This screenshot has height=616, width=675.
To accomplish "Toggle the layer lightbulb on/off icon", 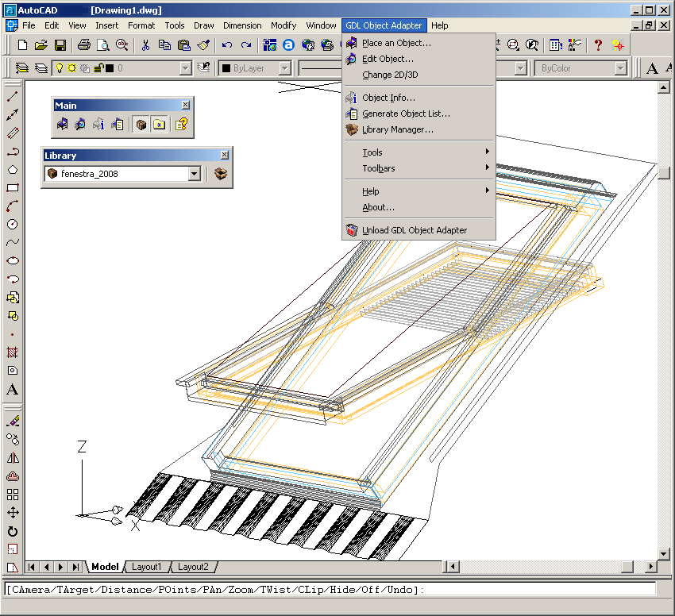I will [60, 68].
